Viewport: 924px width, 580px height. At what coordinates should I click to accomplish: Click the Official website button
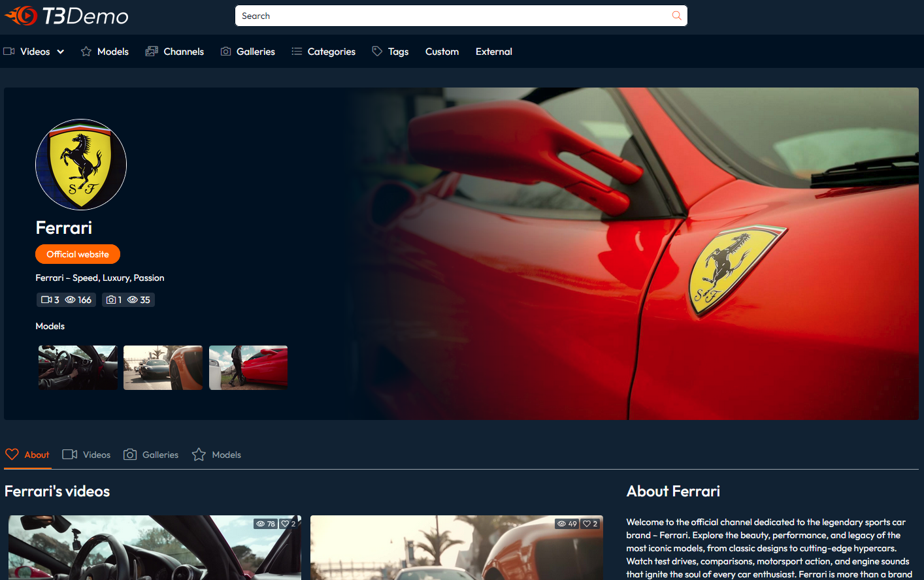[x=78, y=254]
